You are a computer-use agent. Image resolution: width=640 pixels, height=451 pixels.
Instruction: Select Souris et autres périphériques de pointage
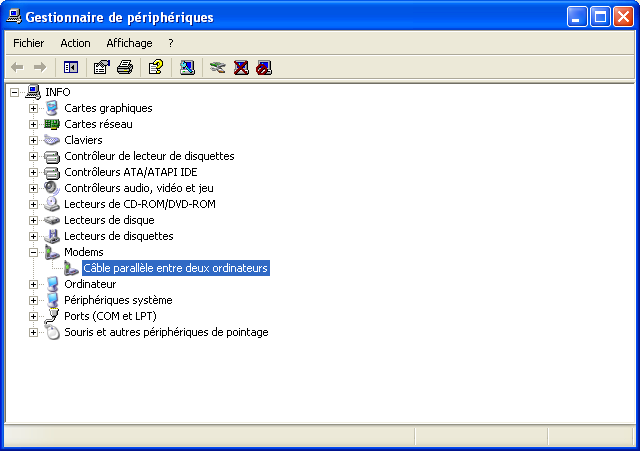[166, 332]
